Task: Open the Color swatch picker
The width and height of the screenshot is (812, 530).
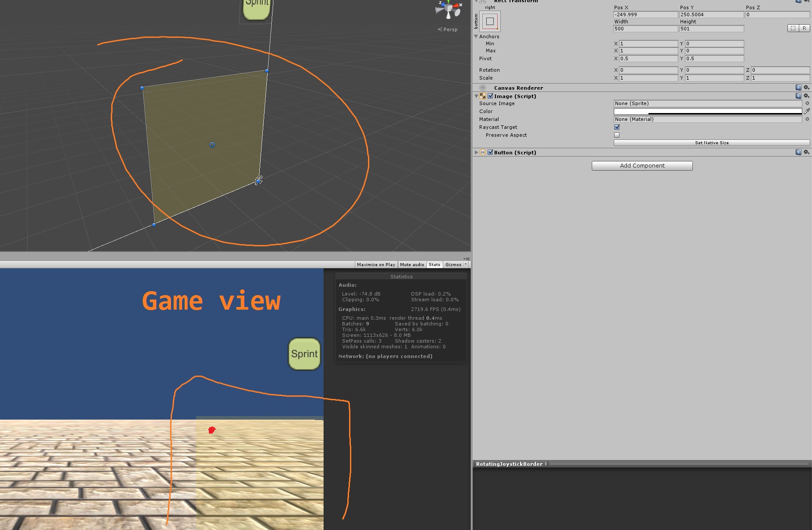Action: (x=708, y=111)
